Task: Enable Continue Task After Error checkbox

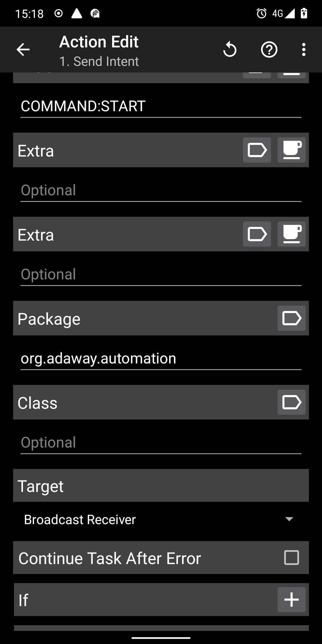Action: point(291,558)
